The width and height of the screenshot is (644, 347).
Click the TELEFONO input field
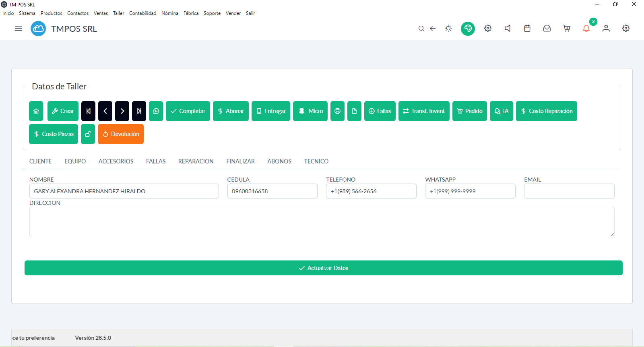click(371, 191)
